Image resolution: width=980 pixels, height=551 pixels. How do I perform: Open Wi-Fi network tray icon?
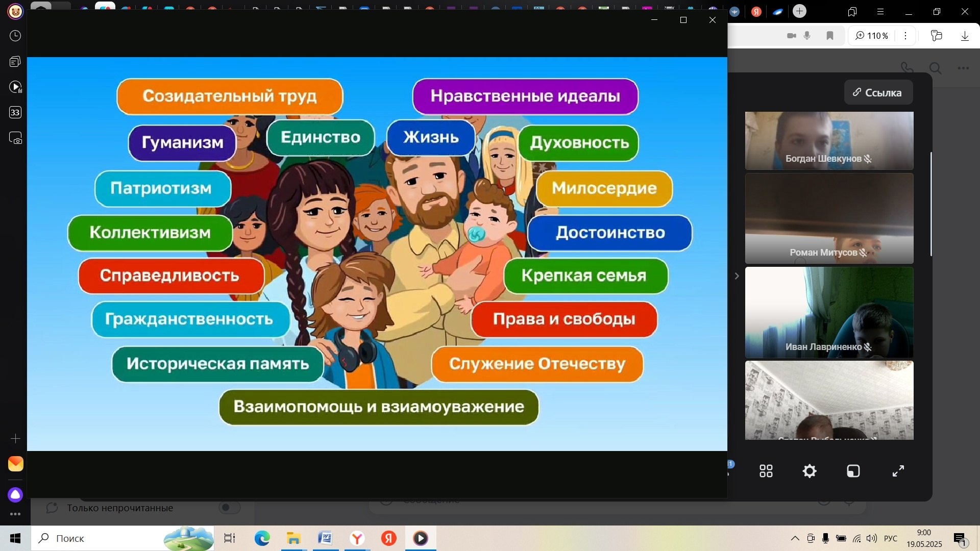857,538
